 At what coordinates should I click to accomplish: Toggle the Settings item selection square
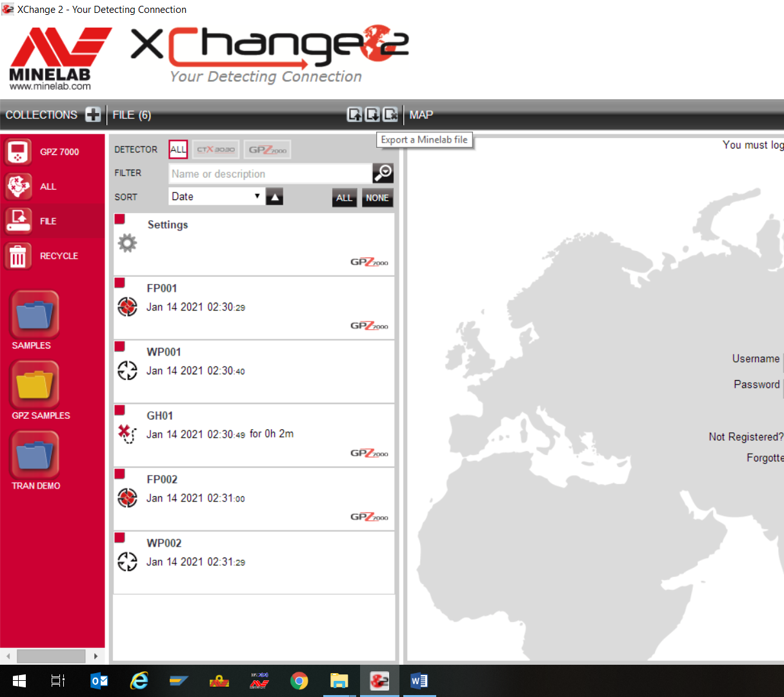pyautogui.click(x=119, y=219)
